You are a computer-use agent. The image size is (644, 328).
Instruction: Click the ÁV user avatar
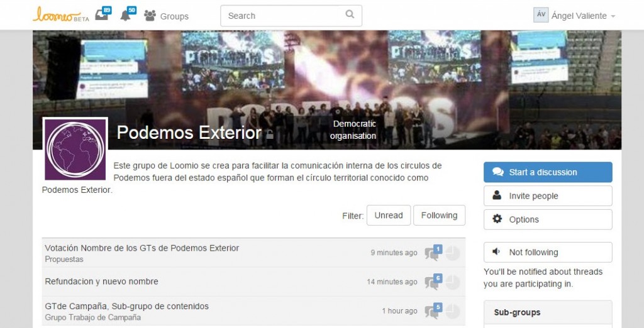(x=541, y=15)
